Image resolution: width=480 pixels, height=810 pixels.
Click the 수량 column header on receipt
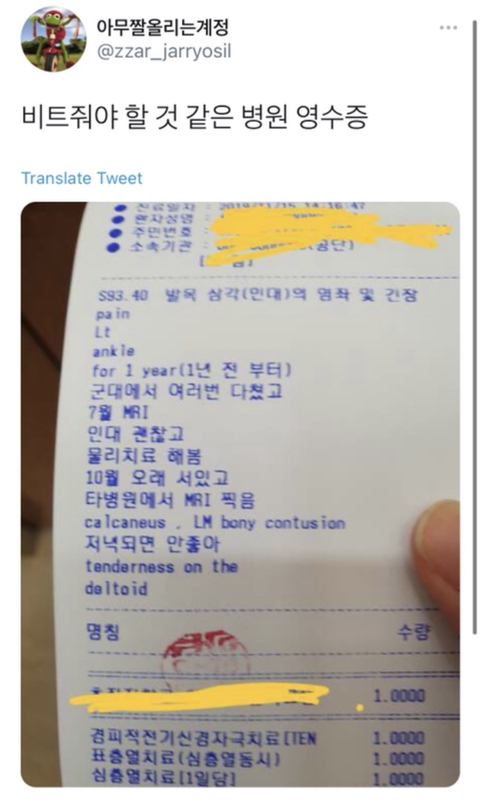click(x=413, y=632)
